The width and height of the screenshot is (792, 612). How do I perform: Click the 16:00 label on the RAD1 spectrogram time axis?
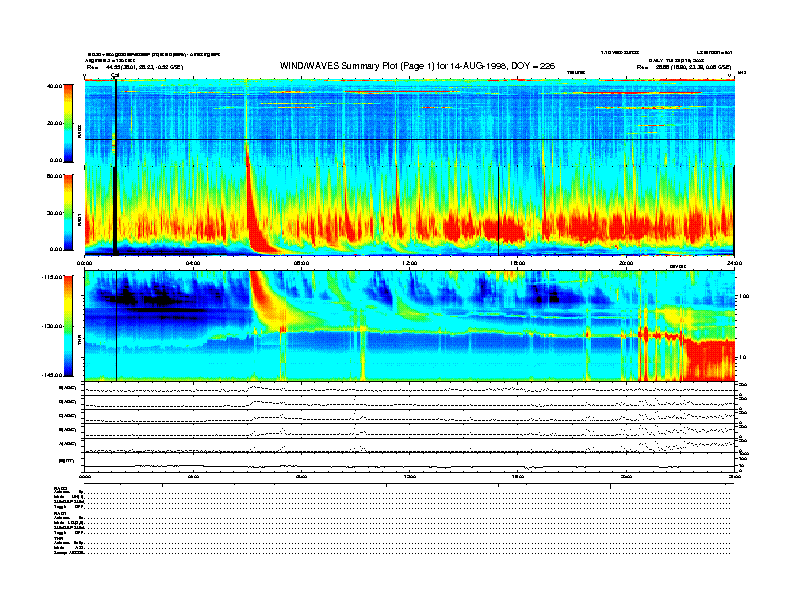518,263
